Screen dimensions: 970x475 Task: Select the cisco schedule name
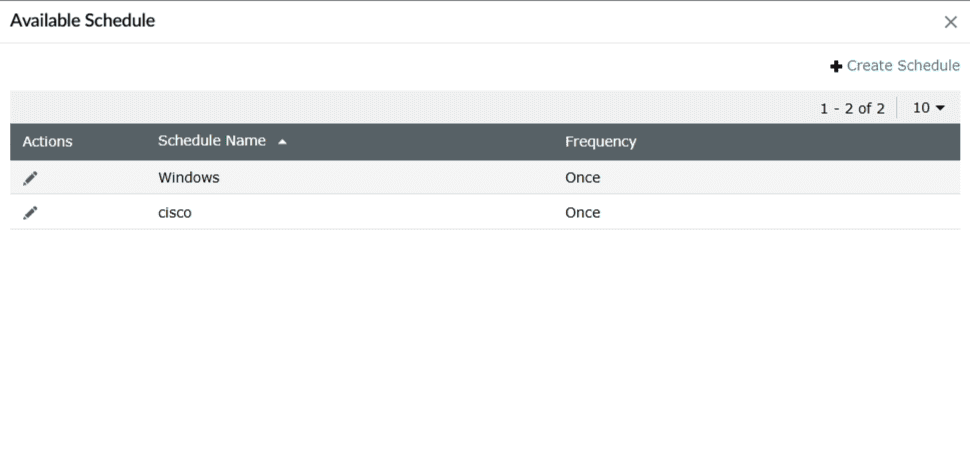(175, 213)
